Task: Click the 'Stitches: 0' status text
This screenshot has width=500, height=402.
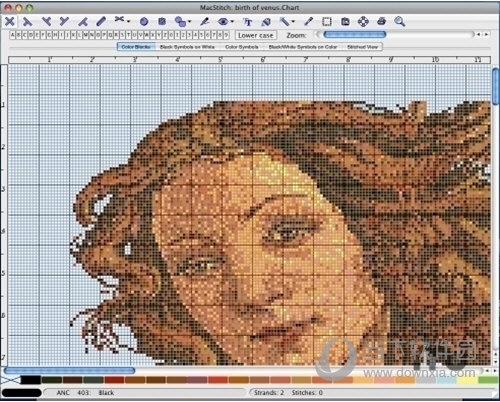Action: [x=307, y=393]
